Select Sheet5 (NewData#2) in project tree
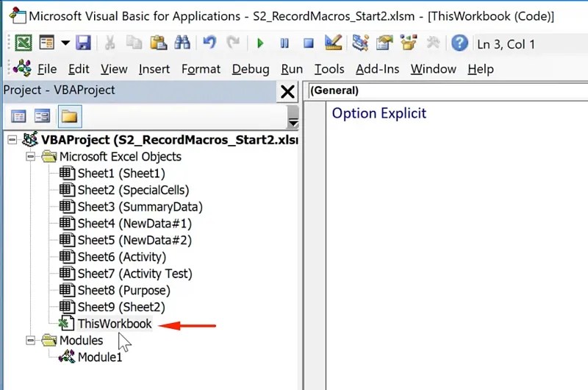Screen dimensions: 588x390 coord(135,240)
